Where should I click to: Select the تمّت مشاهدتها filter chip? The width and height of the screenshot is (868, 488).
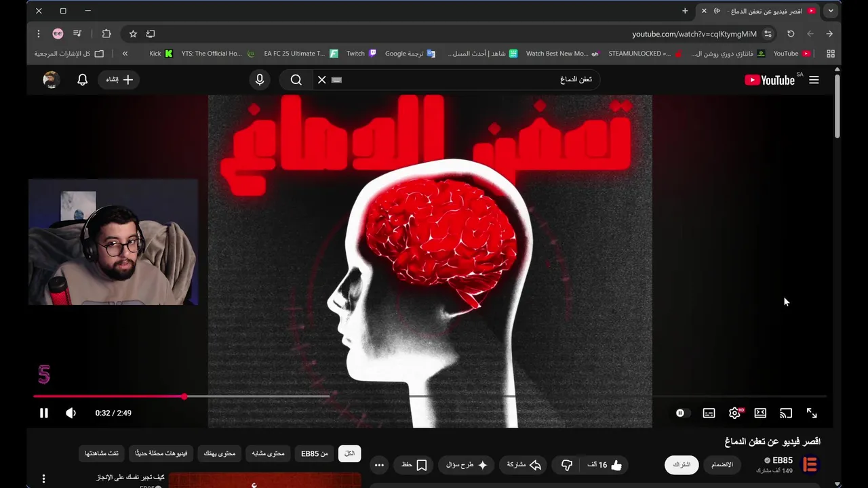102,453
